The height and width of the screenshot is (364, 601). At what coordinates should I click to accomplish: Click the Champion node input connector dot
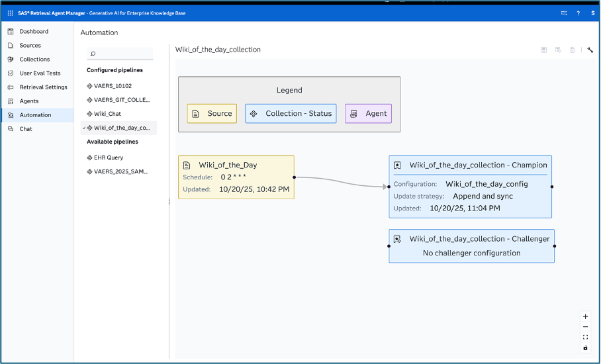(389, 187)
